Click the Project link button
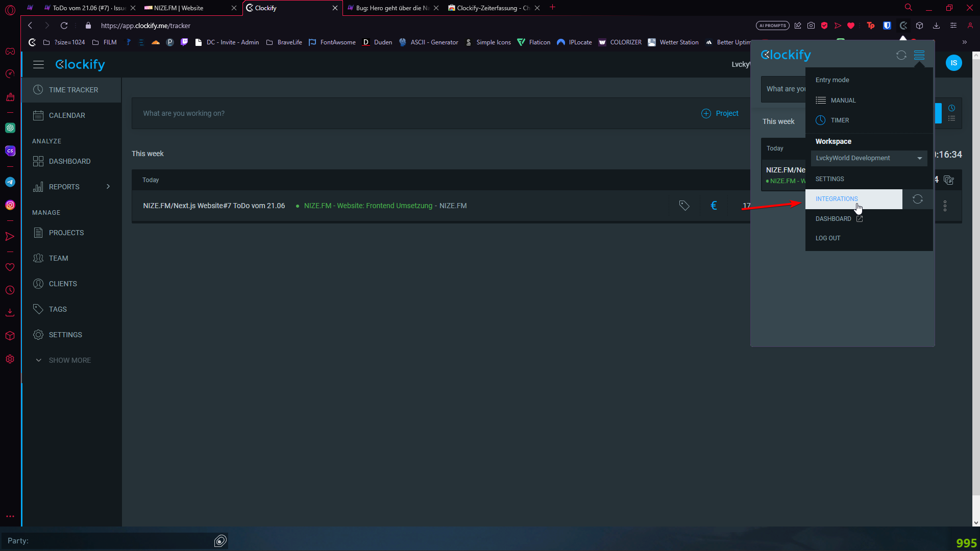The image size is (980, 551). pos(720,113)
